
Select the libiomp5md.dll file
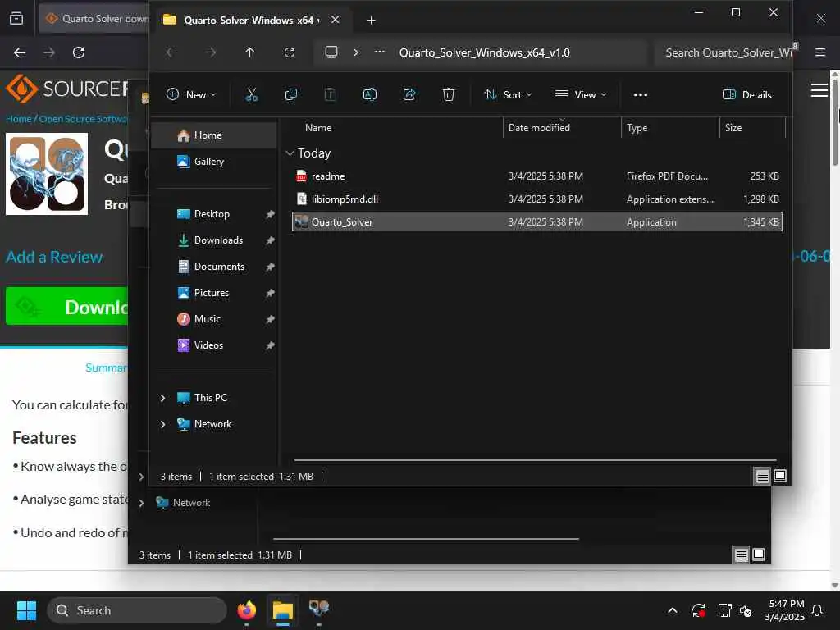536,199
